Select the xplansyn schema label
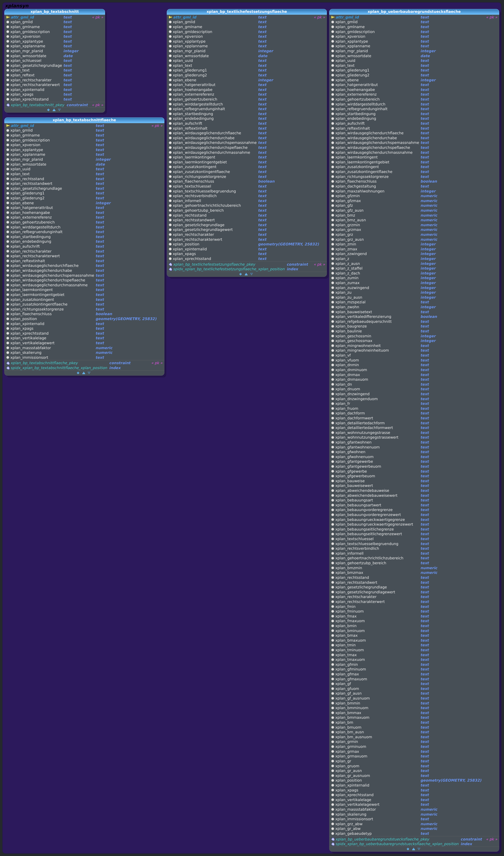This screenshot has height=856, width=504. click(17, 6)
